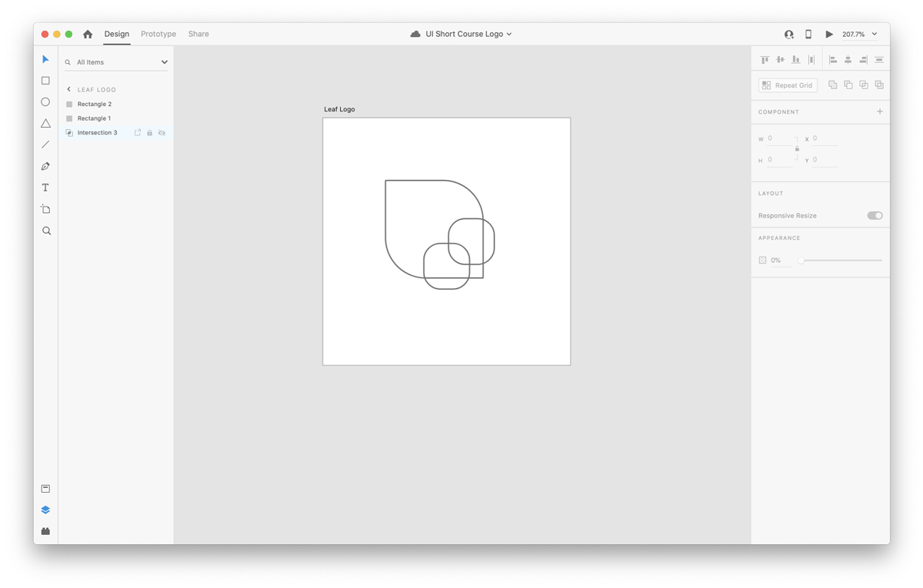Open the zoom level 207.7% dropdown
The image size is (923, 588).
[x=875, y=34]
